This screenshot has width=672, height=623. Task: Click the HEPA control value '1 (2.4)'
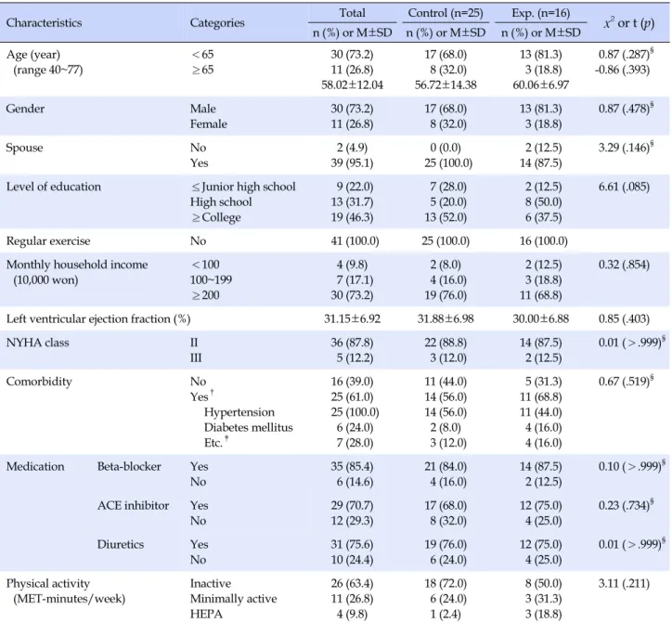coord(446,615)
